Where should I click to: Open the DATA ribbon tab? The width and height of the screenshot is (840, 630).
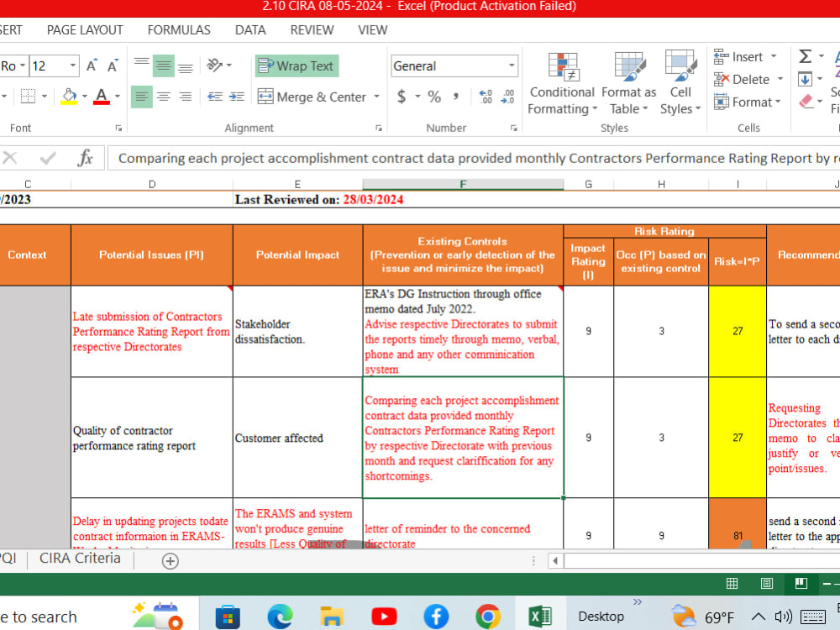click(250, 30)
